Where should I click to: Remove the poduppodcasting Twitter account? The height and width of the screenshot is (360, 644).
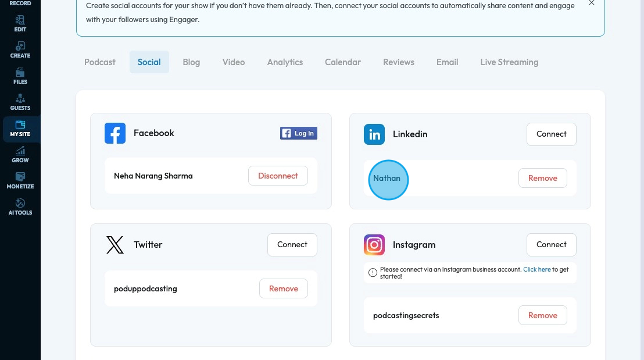tap(284, 288)
